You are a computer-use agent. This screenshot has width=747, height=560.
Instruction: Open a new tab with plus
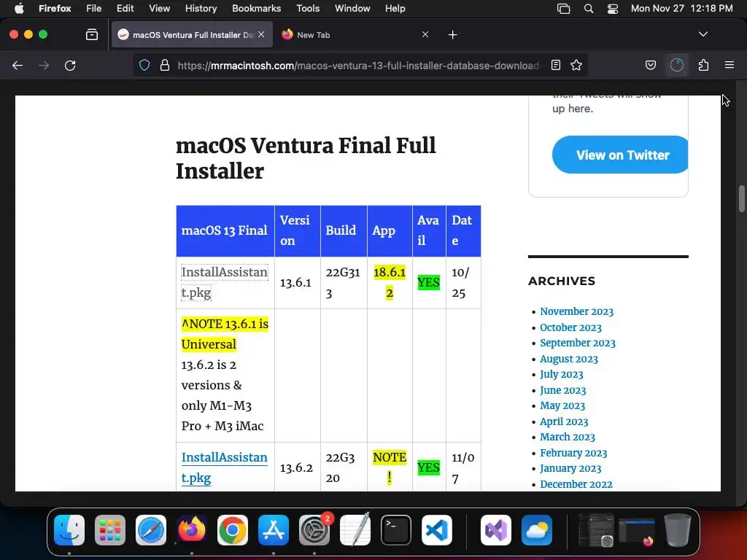[x=452, y=35]
